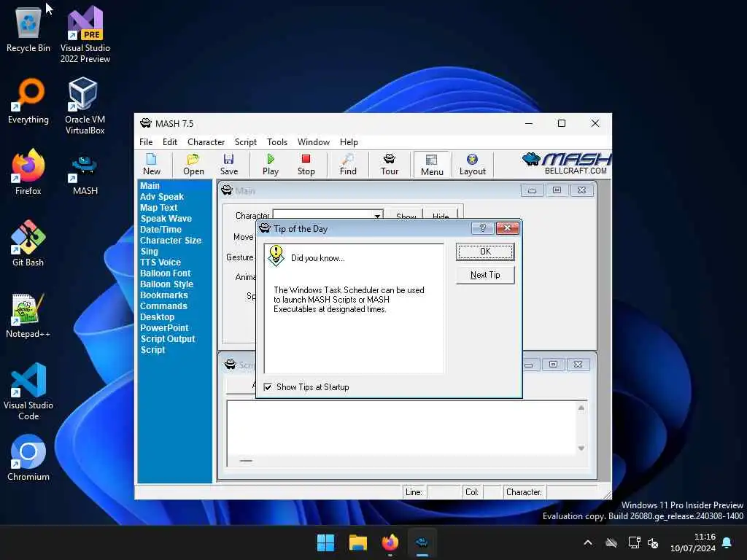Viewport: 747px width, 560px height.
Task: Click the script text area
Action: tap(401, 427)
